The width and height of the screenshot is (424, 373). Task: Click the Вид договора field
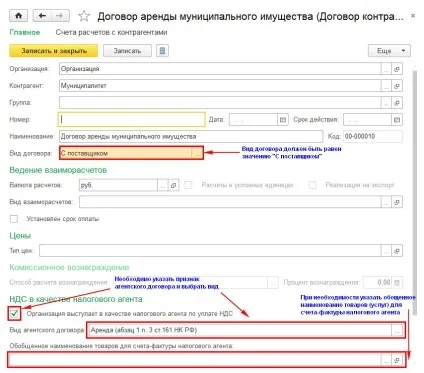(x=126, y=153)
